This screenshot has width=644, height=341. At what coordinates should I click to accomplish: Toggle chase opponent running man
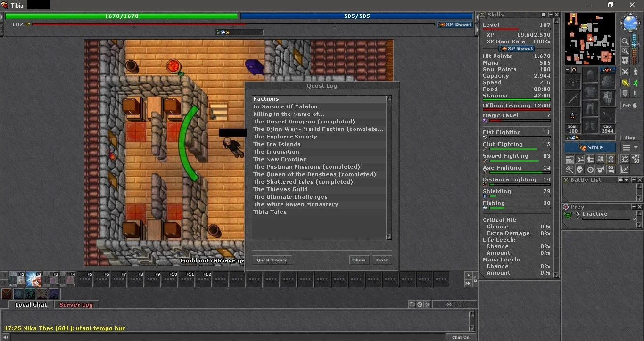point(636,83)
